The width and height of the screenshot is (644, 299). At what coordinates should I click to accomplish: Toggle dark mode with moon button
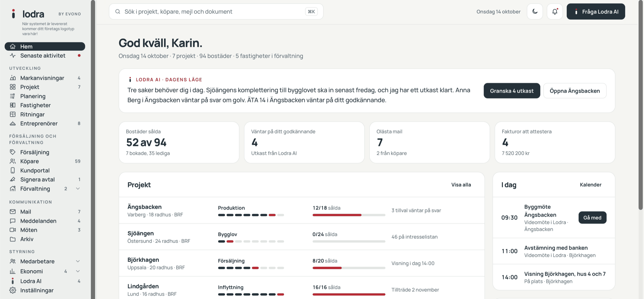coord(535,11)
